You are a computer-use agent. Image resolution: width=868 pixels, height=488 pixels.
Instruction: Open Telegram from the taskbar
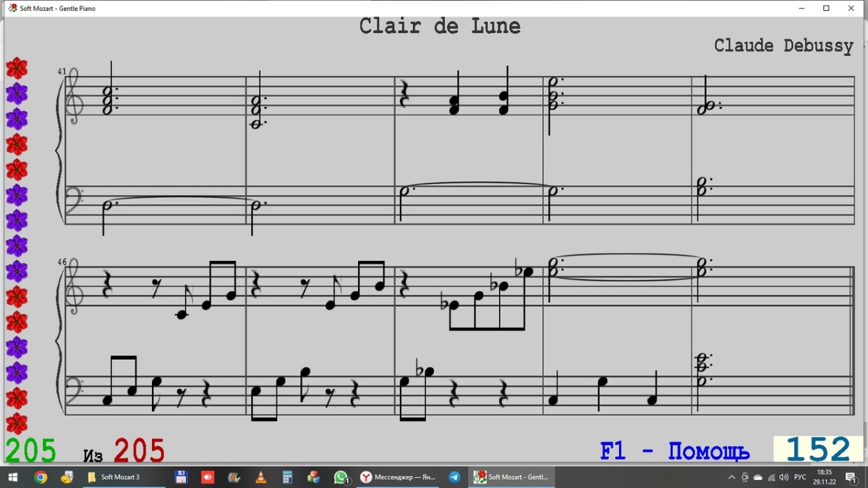pyautogui.click(x=454, y=477)
